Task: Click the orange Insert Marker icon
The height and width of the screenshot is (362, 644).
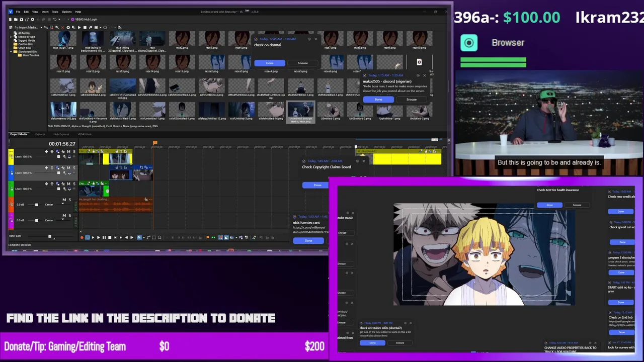Action: (207, 237)
